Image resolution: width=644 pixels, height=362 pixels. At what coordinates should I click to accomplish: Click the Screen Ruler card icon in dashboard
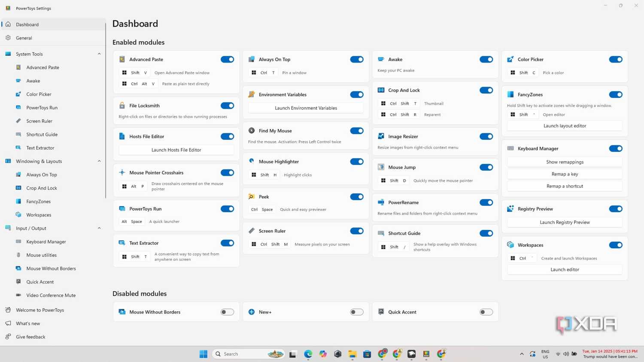pos(252,231)
